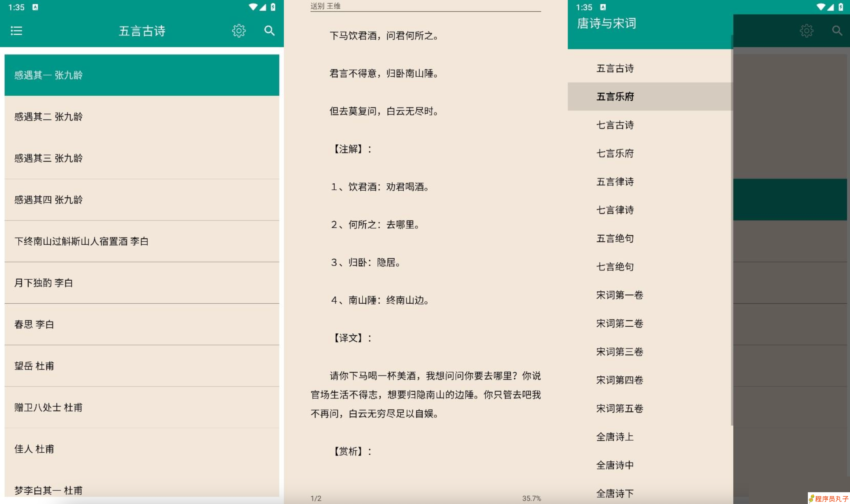Tap the 五言古诗 page title
The image size is (850, 504).
click(142, 31)
